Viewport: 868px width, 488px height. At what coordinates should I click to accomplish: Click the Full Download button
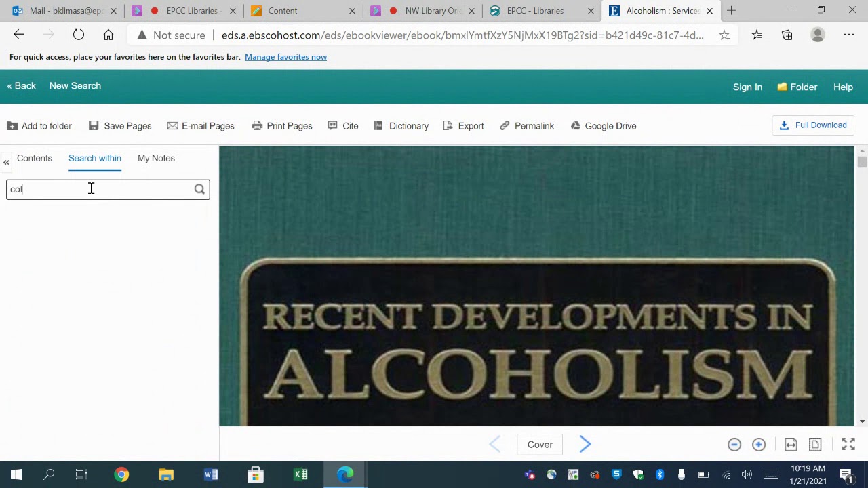coord(813,125)
